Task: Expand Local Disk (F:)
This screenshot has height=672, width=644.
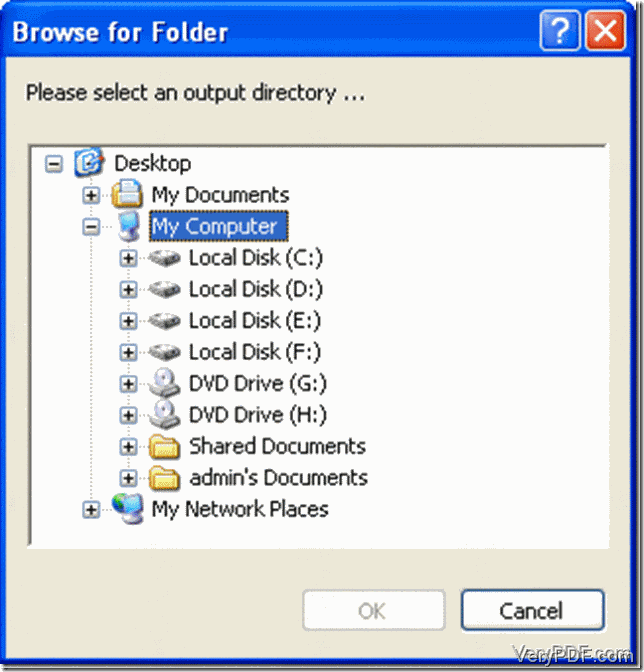Action: pos(128,352)
